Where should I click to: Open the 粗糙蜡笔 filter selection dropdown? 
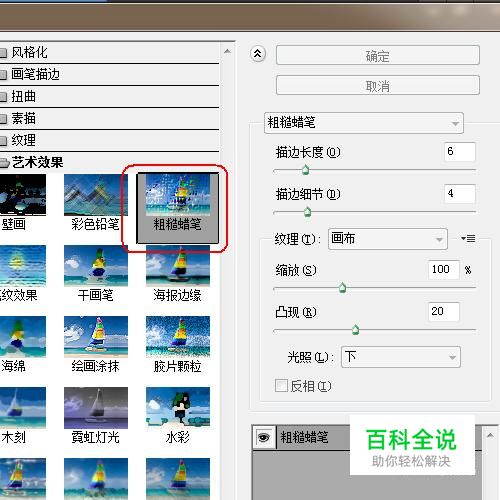click(364, 123)
